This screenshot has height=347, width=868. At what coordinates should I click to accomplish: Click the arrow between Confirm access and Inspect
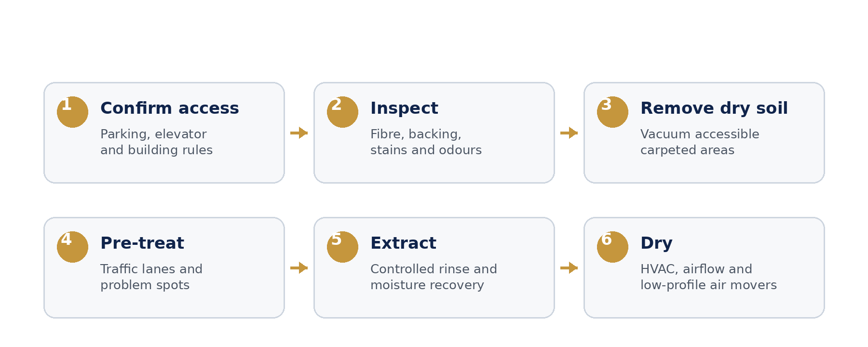click(299, 133)
